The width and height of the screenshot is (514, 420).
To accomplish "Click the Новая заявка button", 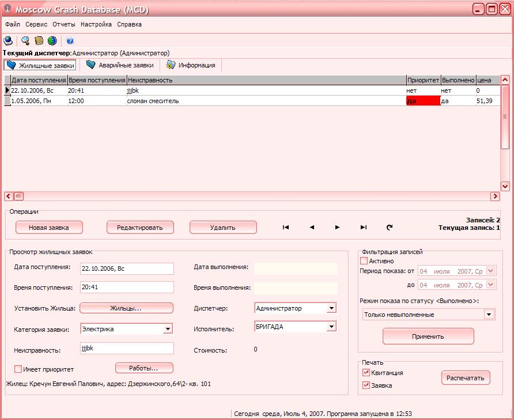I will (x=49, y=228).
